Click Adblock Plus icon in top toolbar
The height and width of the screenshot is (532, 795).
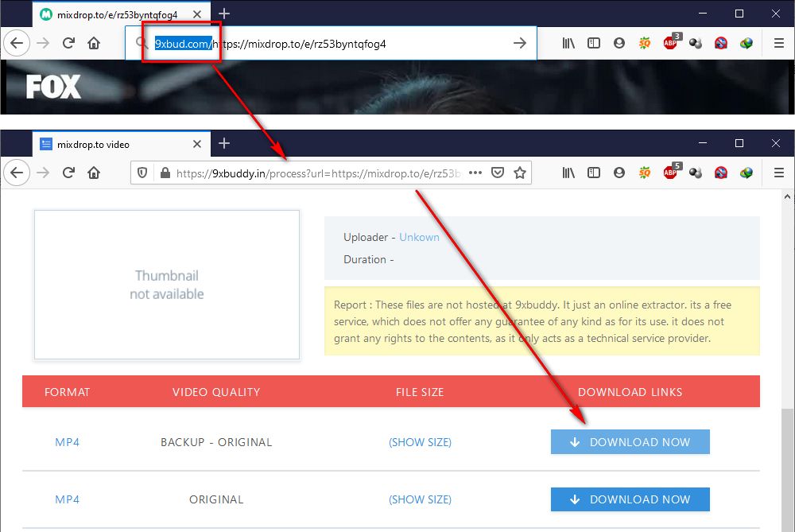[671, 43]
